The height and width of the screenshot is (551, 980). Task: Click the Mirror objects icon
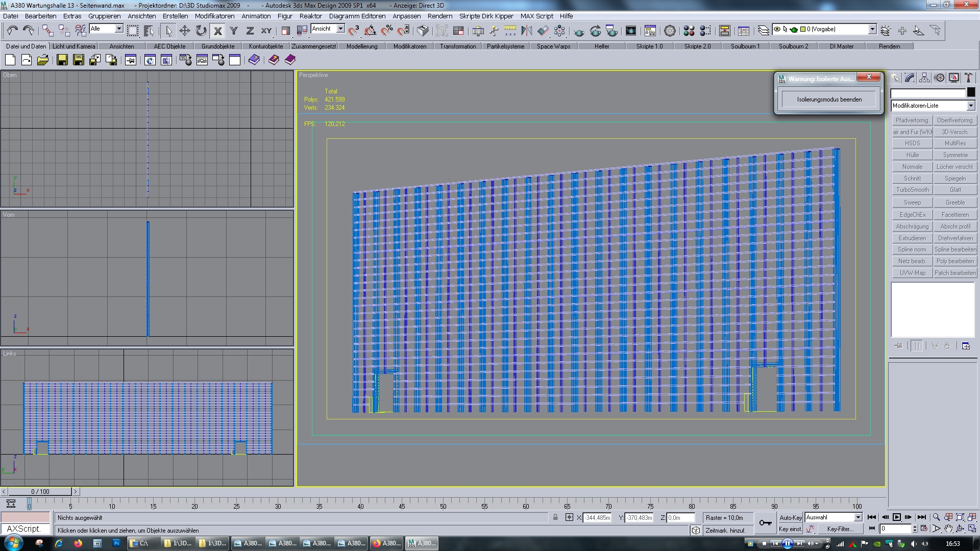click(x=526, y=31)
